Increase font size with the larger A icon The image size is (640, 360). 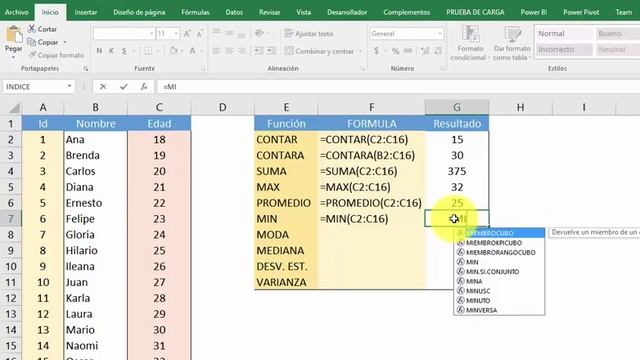[187, 34]
